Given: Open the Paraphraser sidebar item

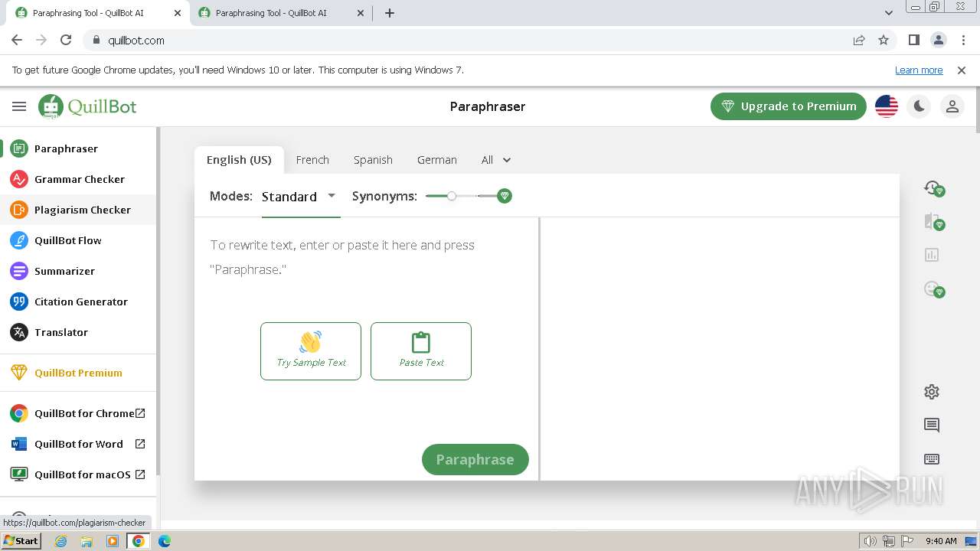Looking at the screenshot, I should 78,148.
